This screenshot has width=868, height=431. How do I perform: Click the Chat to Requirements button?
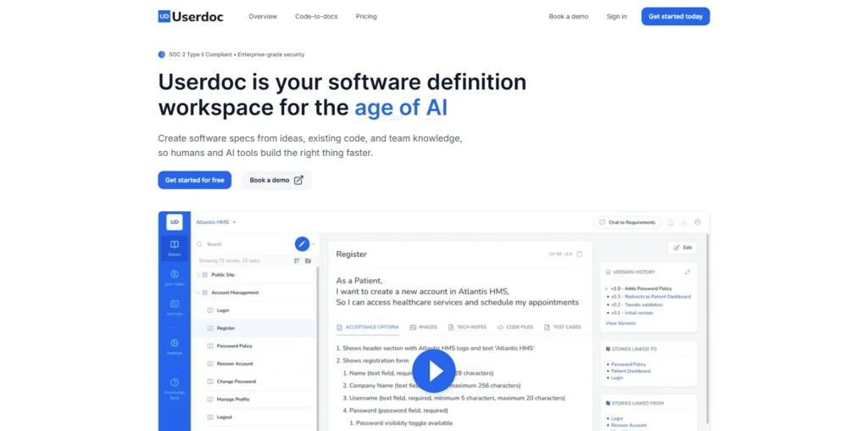coord(626,222)
